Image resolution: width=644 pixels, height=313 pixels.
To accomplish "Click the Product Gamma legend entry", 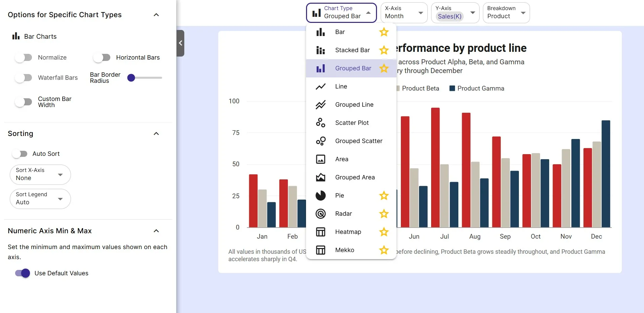I will click(x=477, y=89).
